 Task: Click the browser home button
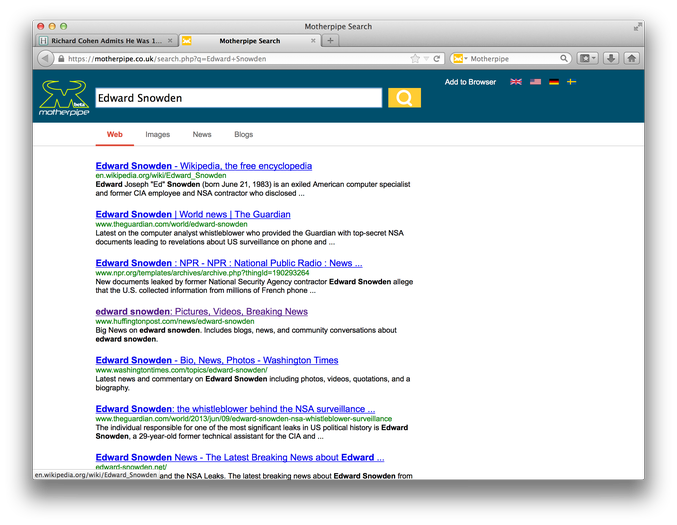632,58
